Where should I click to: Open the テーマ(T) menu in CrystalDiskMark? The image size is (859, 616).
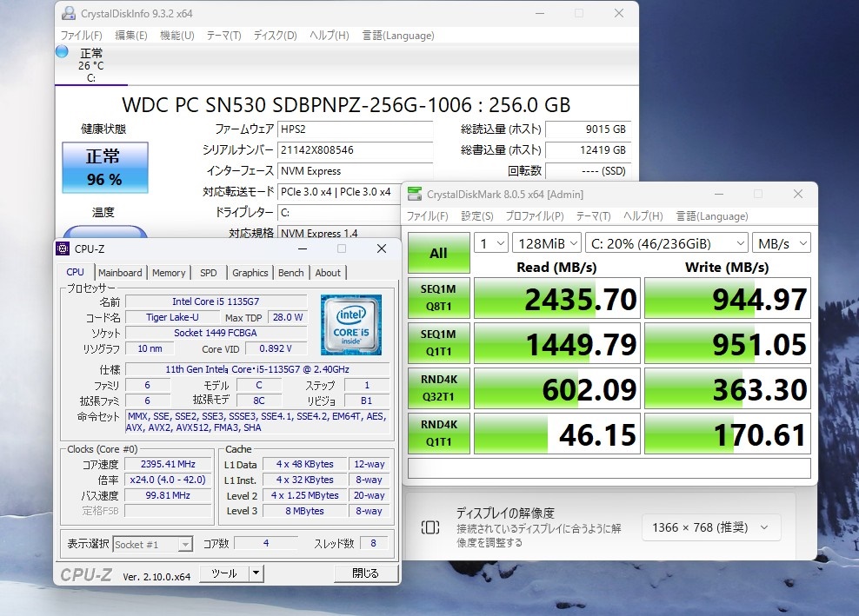pyautogui.click(x=593, y=216)
